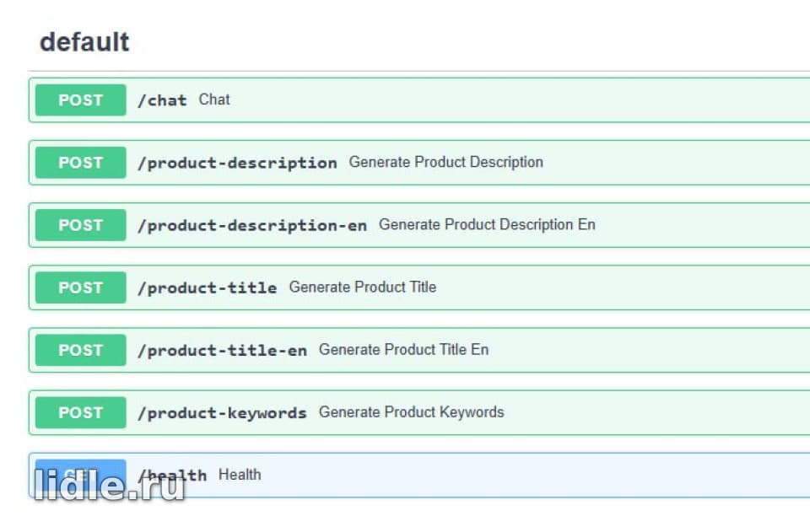Open the /product-title endpoint path
This screenshot has height=532, width=810.
208,287
